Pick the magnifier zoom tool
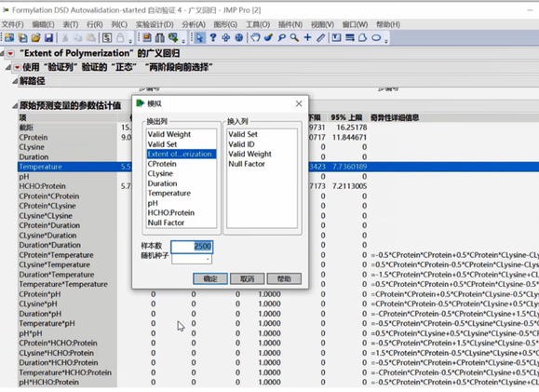 click(294, 38)
